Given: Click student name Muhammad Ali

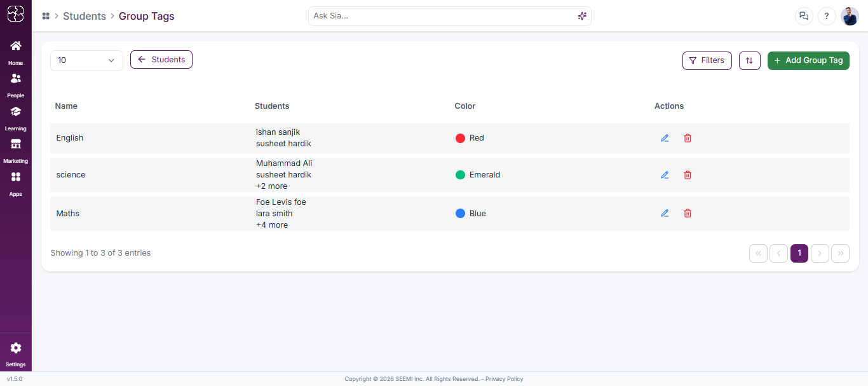Looking at the screenshot, I should (284, 163).
